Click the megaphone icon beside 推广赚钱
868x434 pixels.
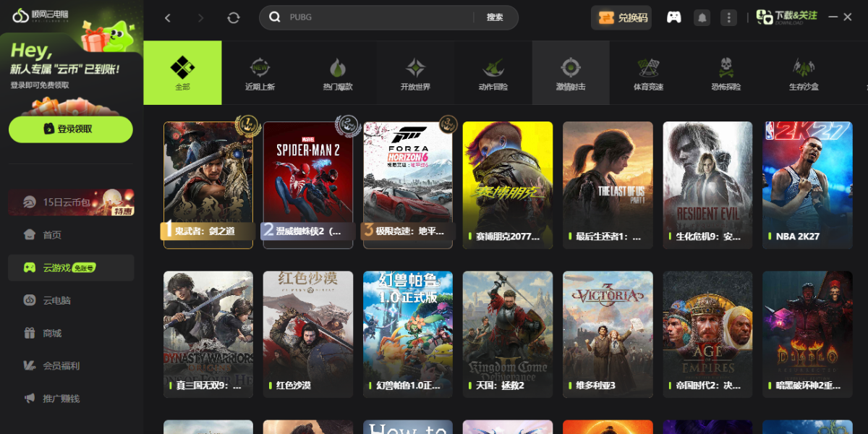pyautogui.click(x=29, y=399)
